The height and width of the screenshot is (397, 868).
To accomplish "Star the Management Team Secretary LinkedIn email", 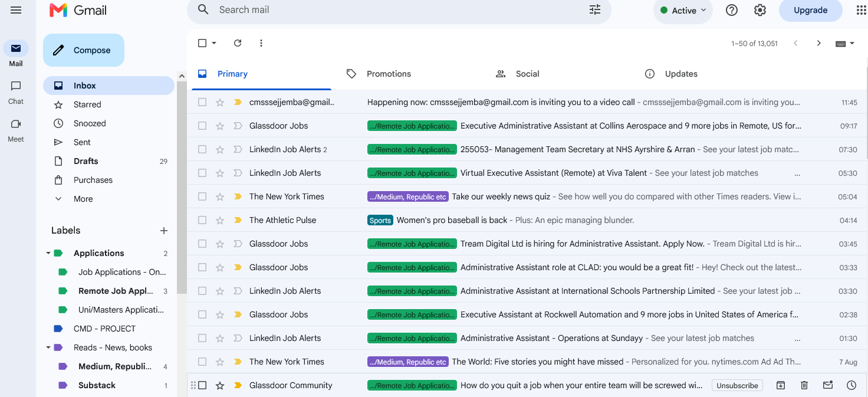I will (220, 149).
